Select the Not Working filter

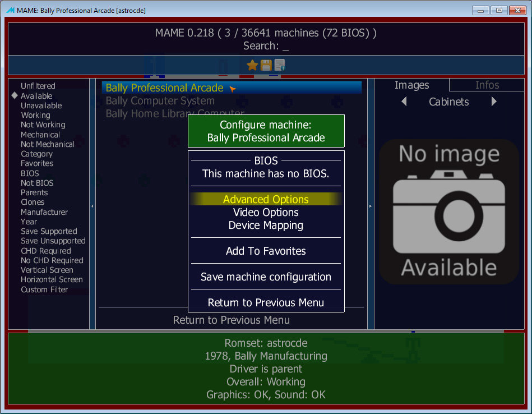pyautogui.click(x=43, y=125)
